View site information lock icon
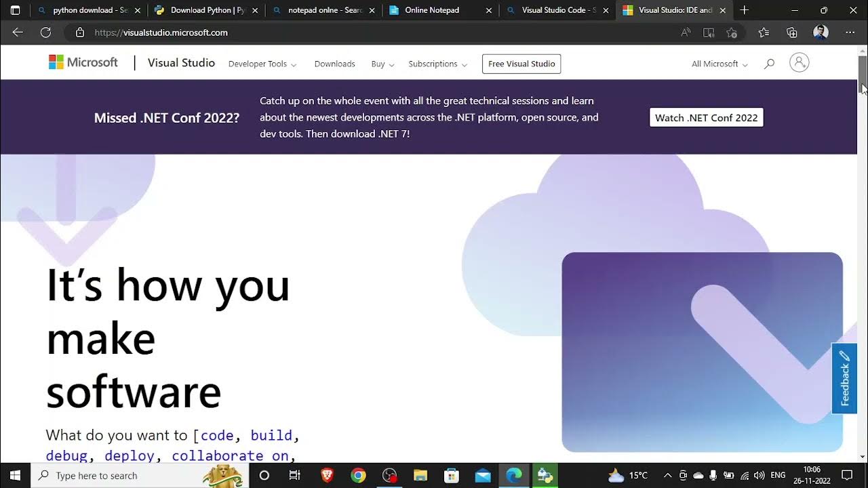This screenshot has width=868, height=488. click(x=80, y=33)
